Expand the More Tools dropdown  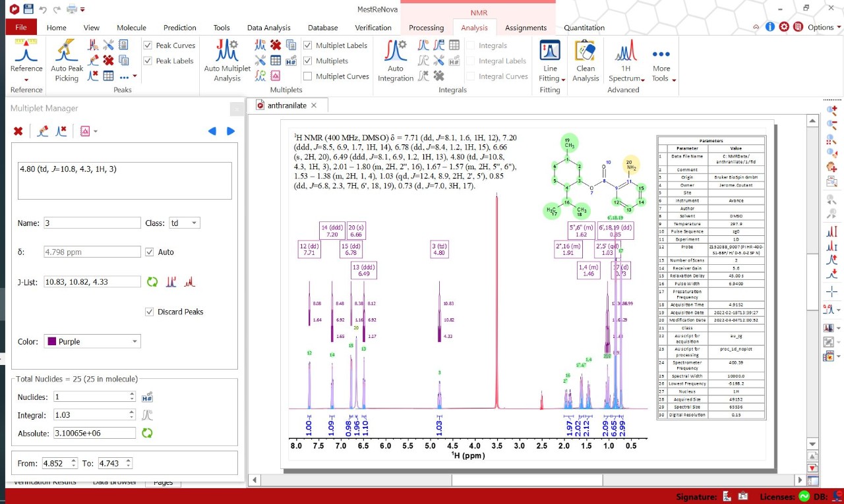662,63
